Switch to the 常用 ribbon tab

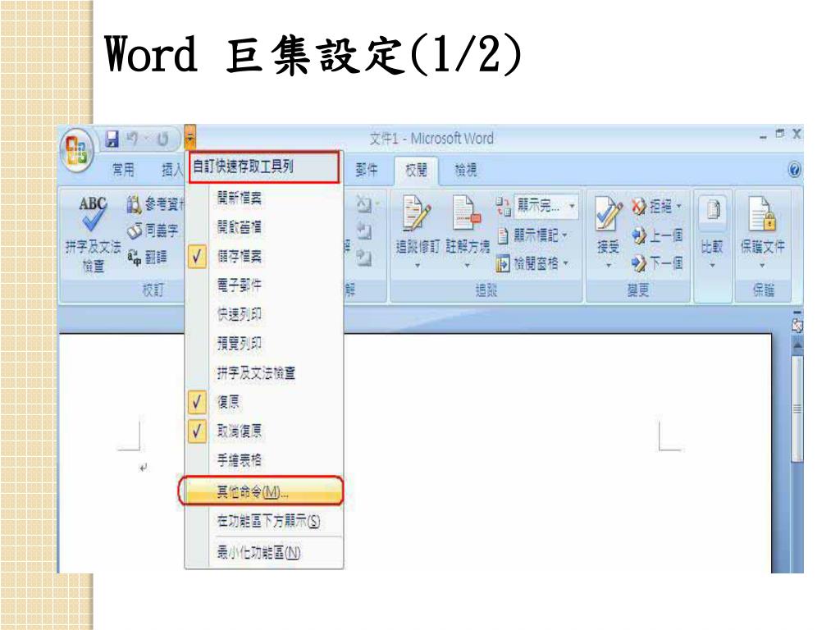(123, 171)
